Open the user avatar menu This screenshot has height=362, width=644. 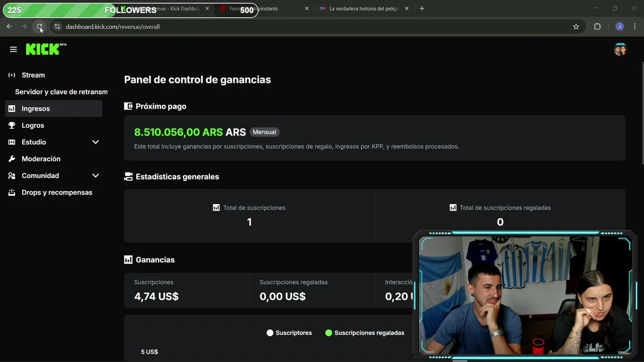(620, 49)
